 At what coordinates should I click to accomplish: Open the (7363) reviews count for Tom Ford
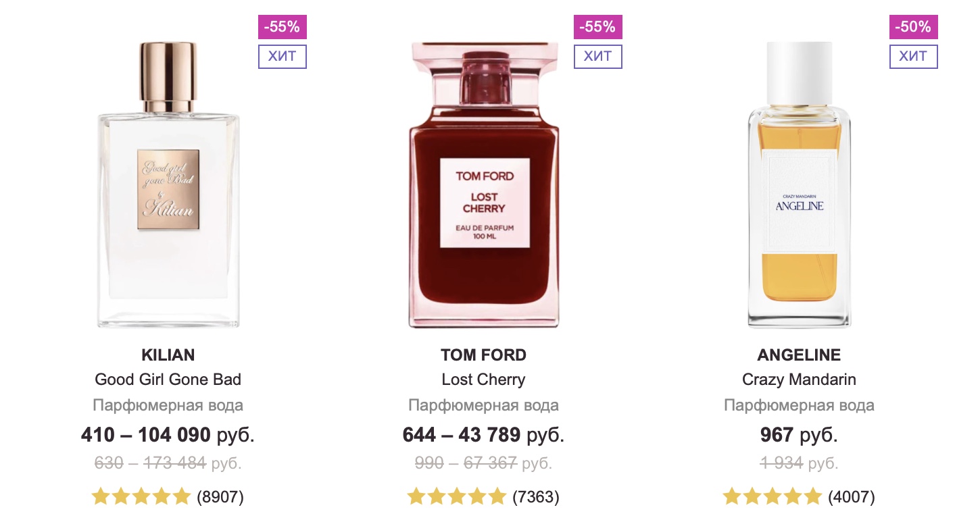(536, 498)
